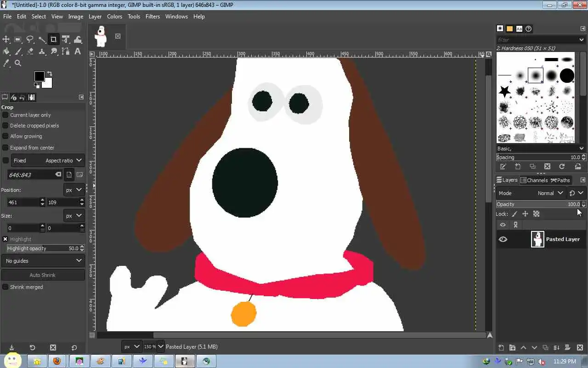
Task: Toggle lock position and size icon
Action: point(525,214)
